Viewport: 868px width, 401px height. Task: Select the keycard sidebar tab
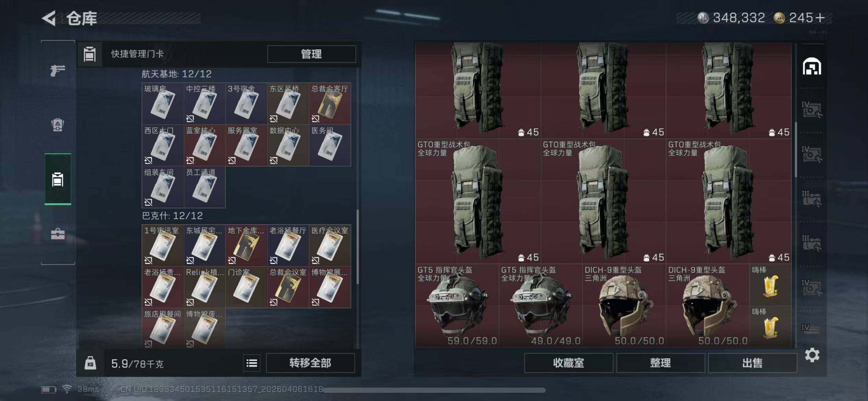(x=58, y=179)
